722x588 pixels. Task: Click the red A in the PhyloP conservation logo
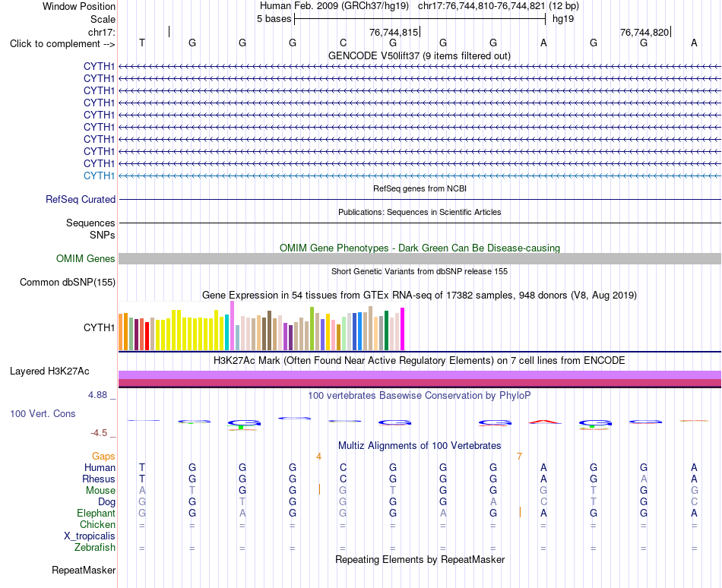point(544,422)
